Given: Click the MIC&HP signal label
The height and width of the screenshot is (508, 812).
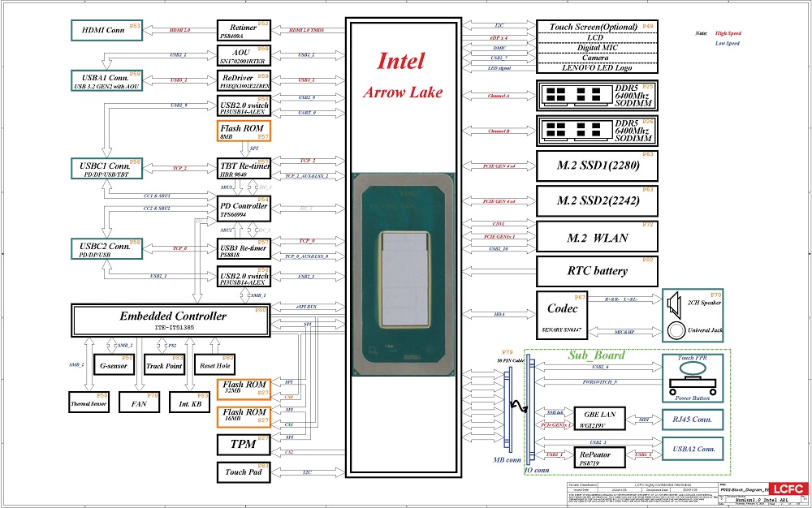Looking at the screenshot, I should point(624,332).
